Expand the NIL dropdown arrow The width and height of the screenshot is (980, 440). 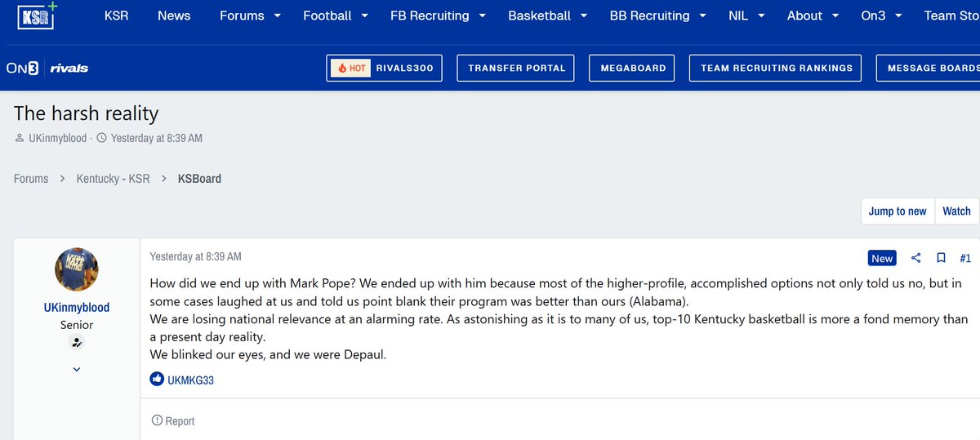tap(760, 16)
